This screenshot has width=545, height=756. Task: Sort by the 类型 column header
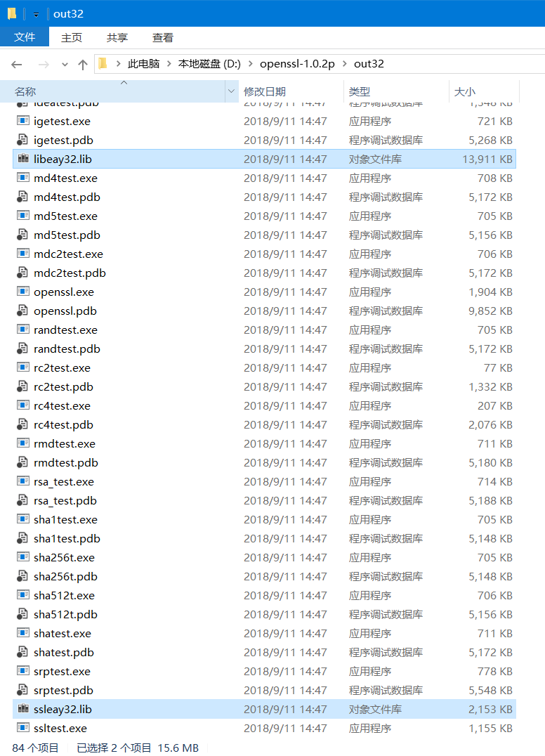pos(396,91)
